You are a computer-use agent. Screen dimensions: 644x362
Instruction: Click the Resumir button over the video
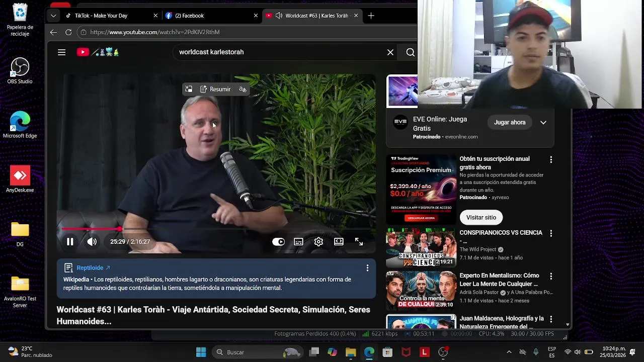point(215,89)
